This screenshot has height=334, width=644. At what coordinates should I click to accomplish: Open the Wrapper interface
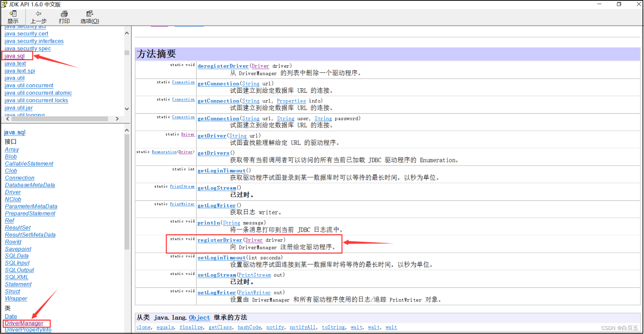16,299
